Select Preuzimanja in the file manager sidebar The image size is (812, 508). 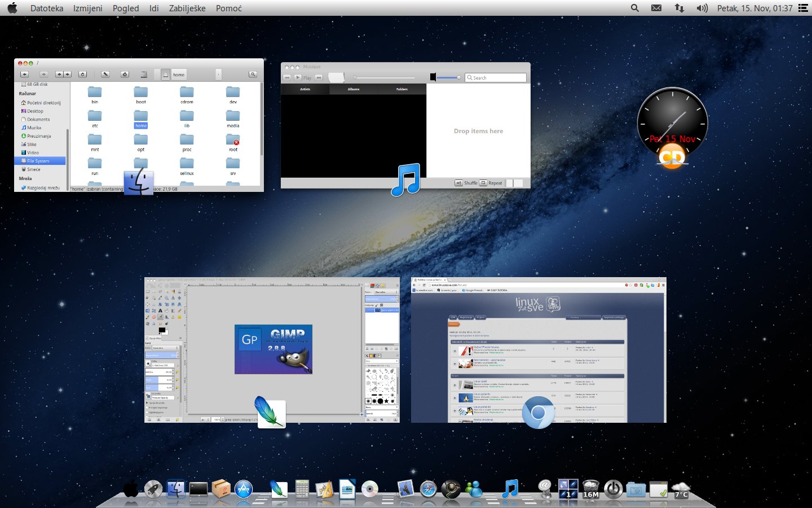[x=38, y=136]
